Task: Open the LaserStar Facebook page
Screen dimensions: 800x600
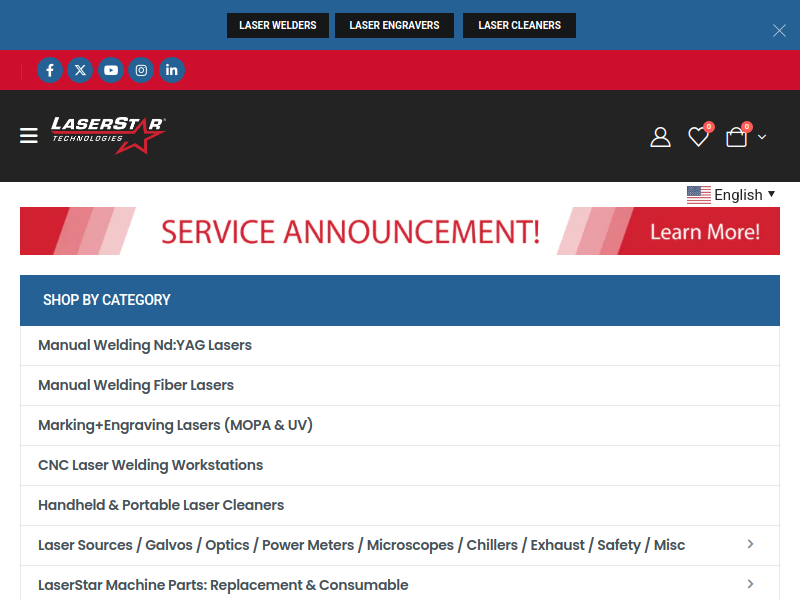Action: [x=50, y=70]
